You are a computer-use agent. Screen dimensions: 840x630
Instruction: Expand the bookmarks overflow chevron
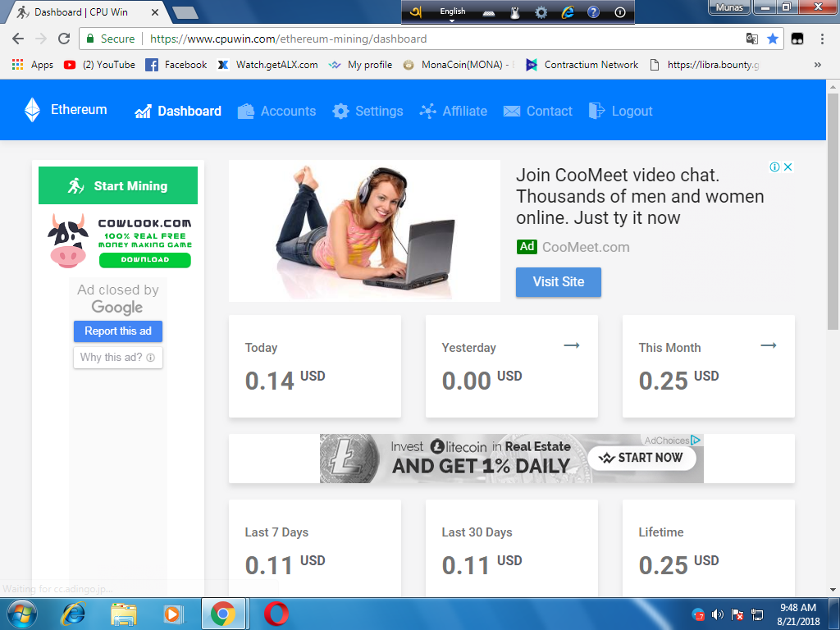817,65
